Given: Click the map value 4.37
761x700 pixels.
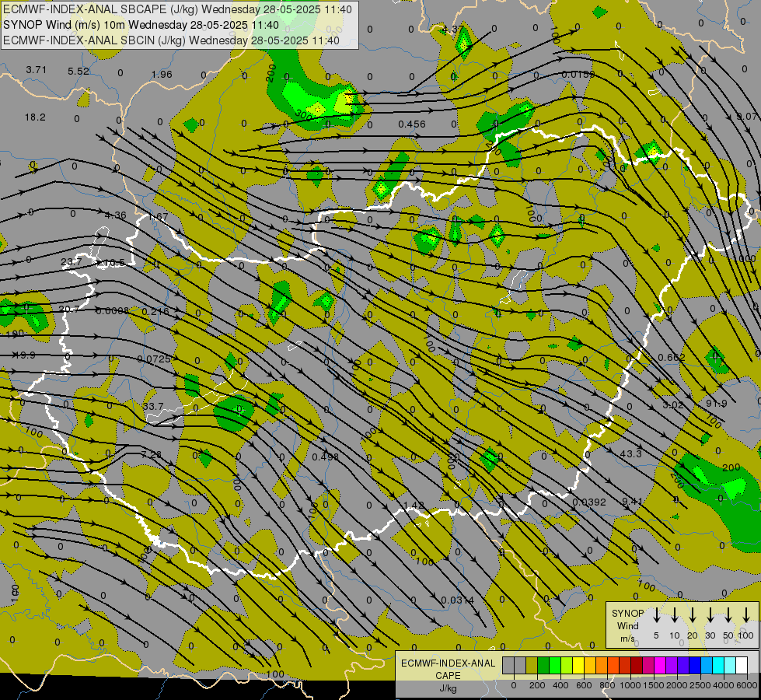Looking at the screenshot, I should (x=453, y=30).
